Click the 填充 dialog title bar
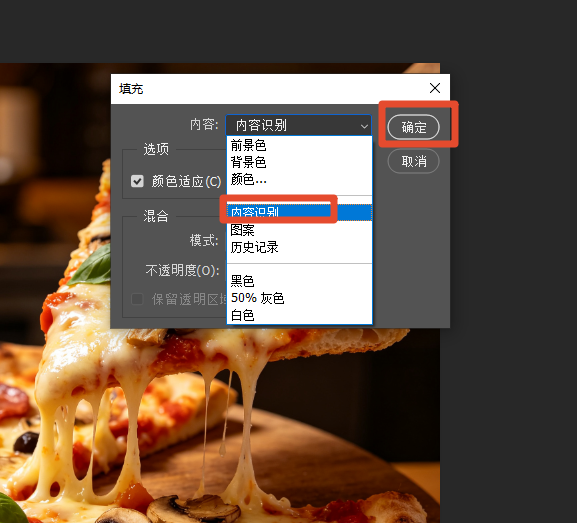The width and height of the screenshot is (577, 523). click(269, 89)
